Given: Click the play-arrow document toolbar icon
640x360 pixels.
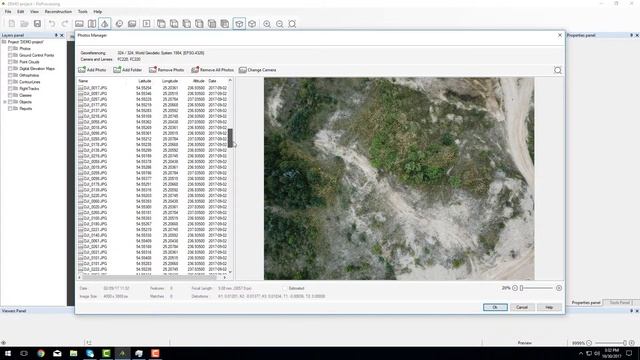Looking at the screenshot, I should pos(146,24).
